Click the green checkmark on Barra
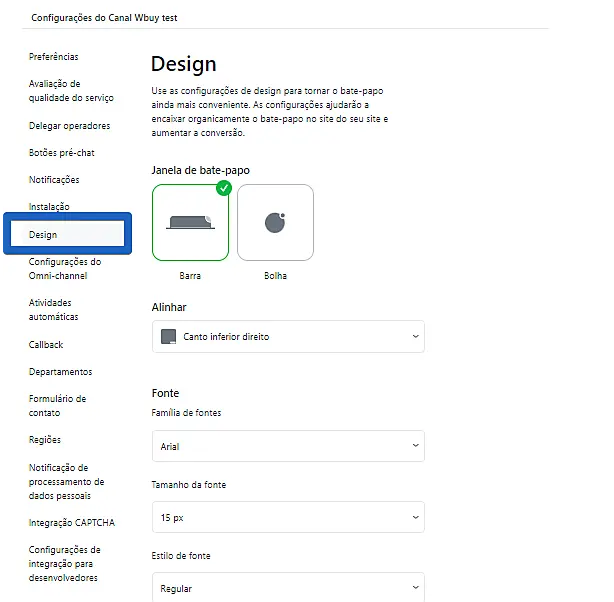614x602 pixels. point(224,188)
